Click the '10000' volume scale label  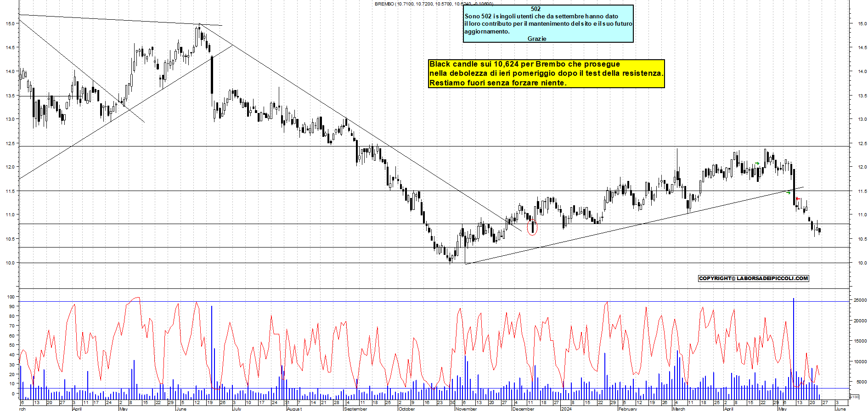[x=860, y=362]
